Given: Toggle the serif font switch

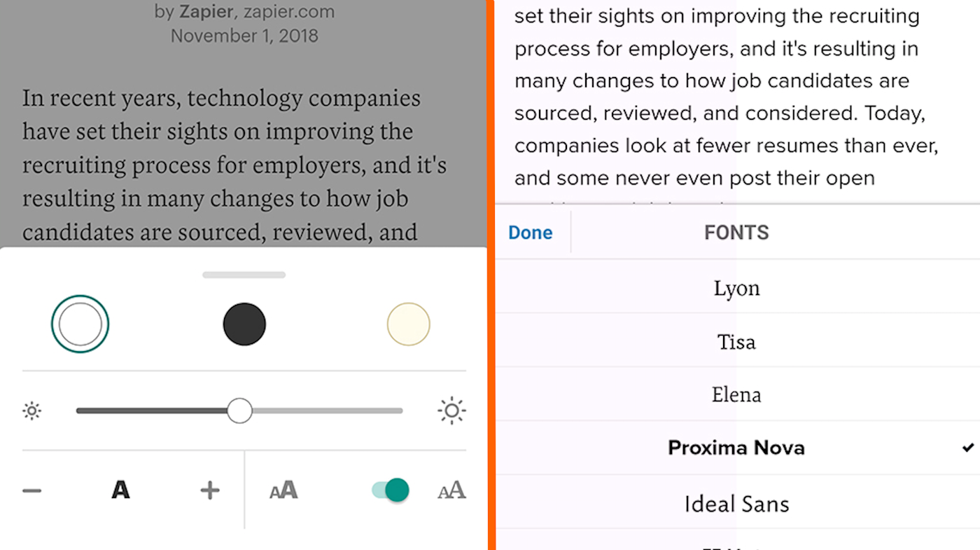Looking at the screenshot, I should 391,490.
